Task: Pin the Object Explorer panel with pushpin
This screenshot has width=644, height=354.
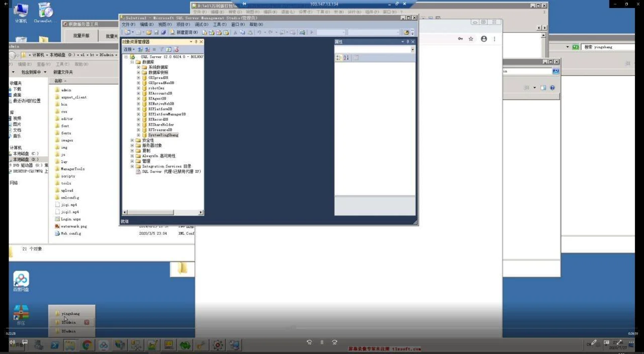Action: [196, 42]
